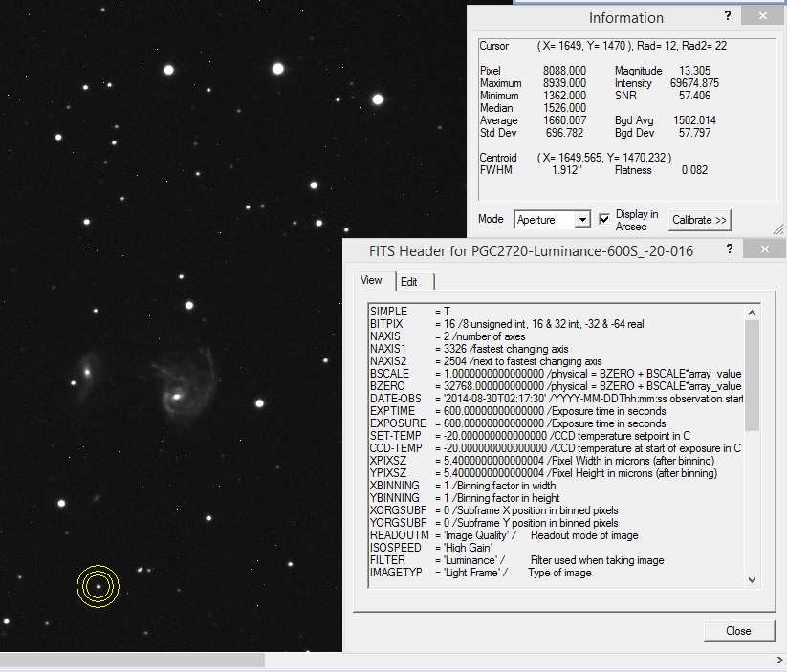Click the Calibrate button
The width and height of the screenshot is (787, 672).
699,220
